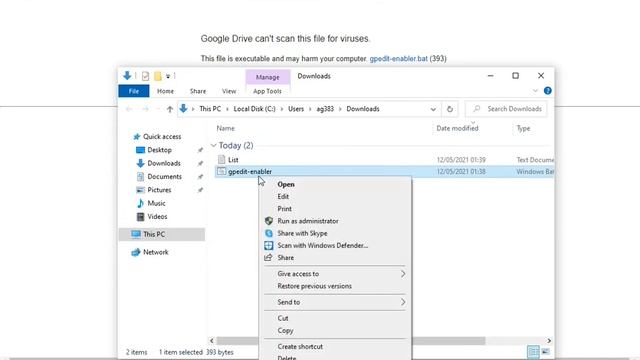Click the Search Downloads field
Image resolution: width=640 pixels, height=360 pixels.
point(506,109)
